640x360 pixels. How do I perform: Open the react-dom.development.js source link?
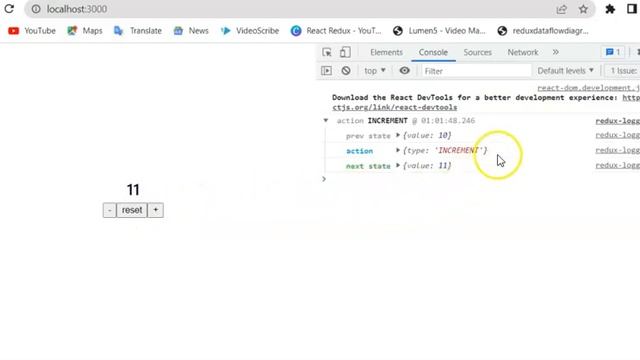(588, 88)
